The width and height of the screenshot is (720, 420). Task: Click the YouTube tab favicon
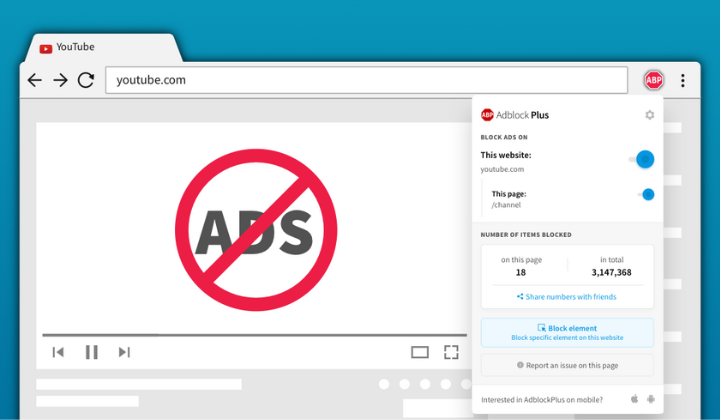pos(45,49)
